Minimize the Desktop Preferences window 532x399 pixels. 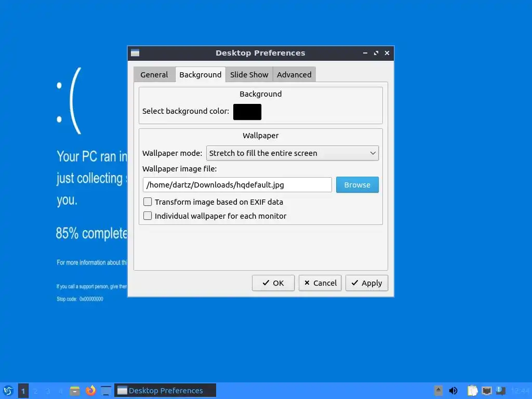365,53
